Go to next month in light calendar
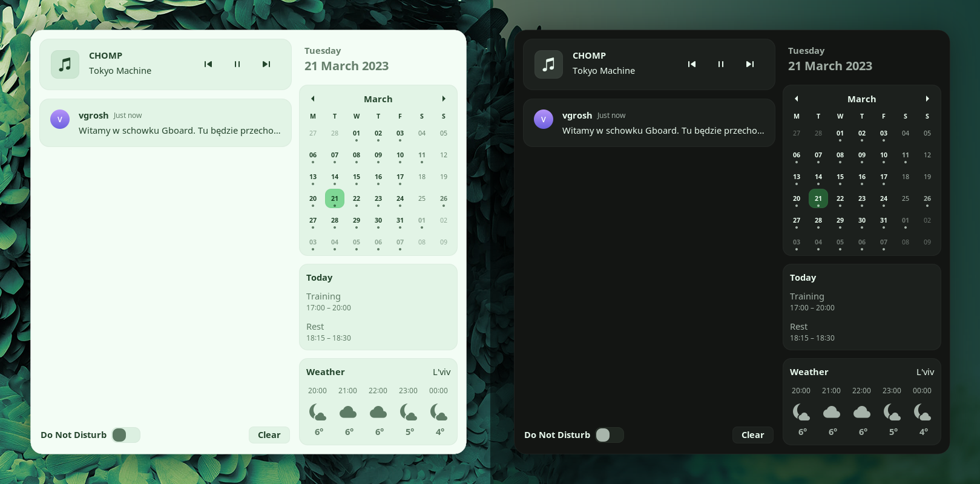980x484 pixels. click(444, 99)
